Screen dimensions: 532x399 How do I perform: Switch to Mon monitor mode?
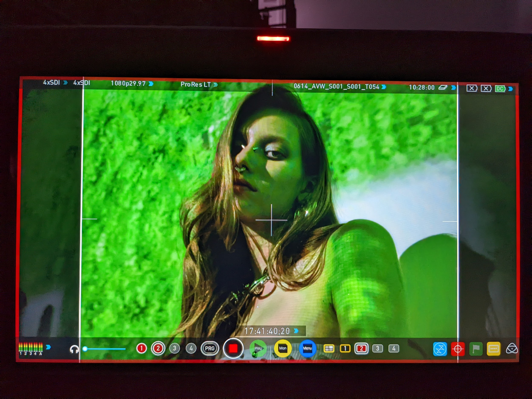click(x=283, y=348)
